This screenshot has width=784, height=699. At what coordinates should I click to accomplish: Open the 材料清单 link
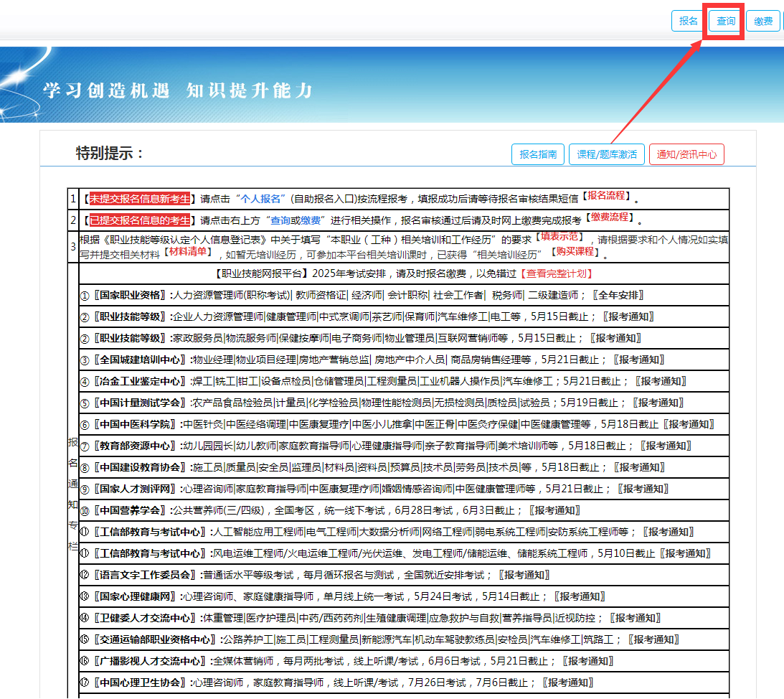[188, 251]
